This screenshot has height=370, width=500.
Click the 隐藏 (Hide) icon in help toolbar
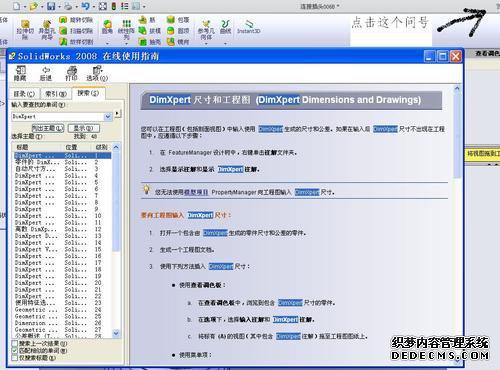click(x=20, y=73)
